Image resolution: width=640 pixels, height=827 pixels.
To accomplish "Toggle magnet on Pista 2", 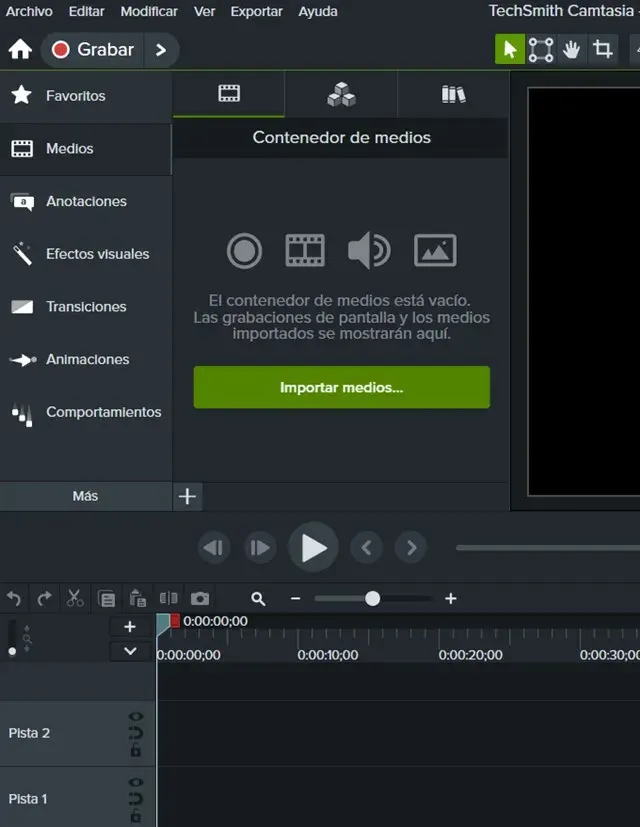I will point(136,733).
